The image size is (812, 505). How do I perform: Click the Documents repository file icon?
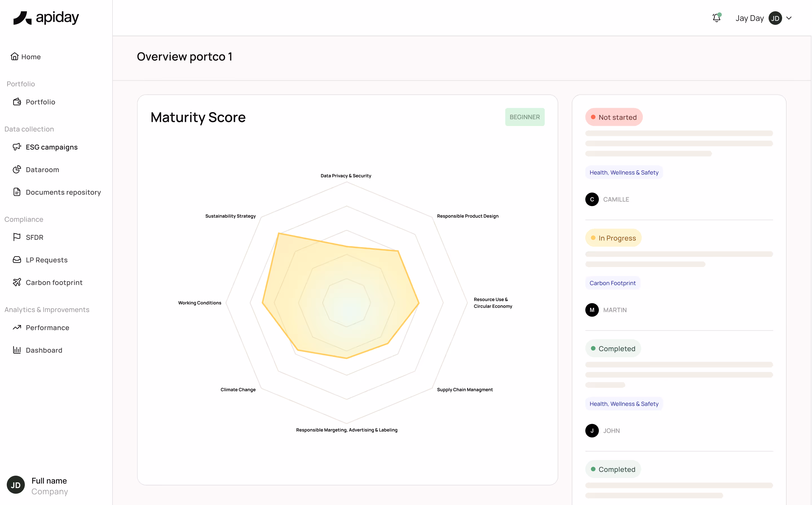(17, 192)
